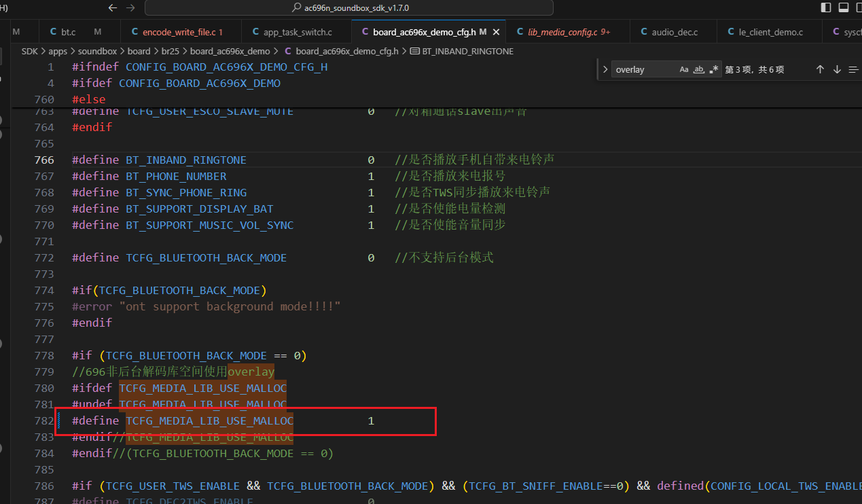862x504 pixels.
Task: Switch to encode_write_file.c tab
Action: (180, 32)
